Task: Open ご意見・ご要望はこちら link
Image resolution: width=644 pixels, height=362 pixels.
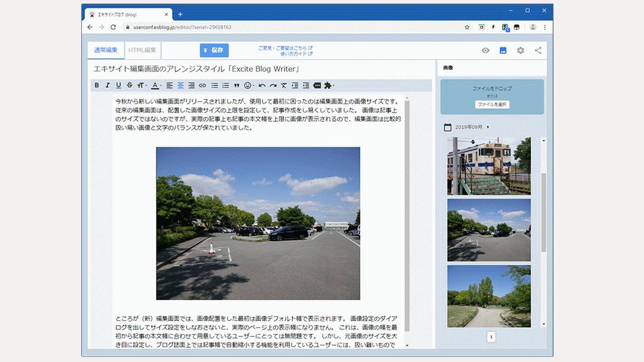Action: (x=285, y=48)
